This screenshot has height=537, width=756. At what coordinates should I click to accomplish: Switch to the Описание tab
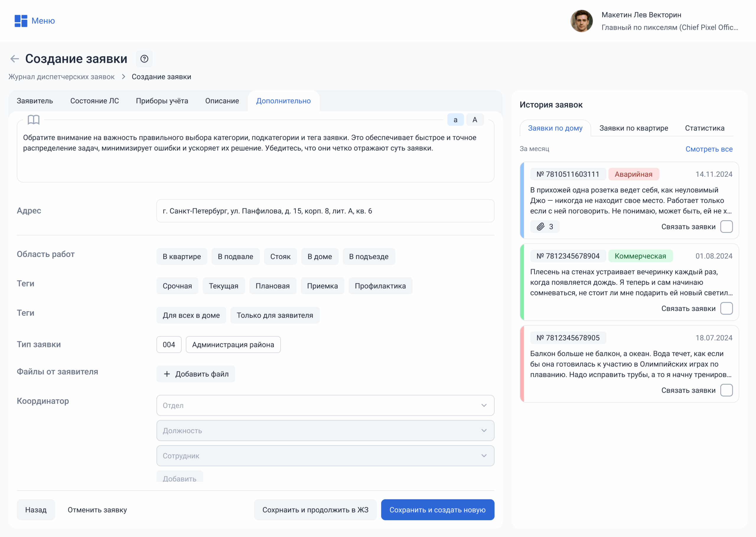click(222, 101)
